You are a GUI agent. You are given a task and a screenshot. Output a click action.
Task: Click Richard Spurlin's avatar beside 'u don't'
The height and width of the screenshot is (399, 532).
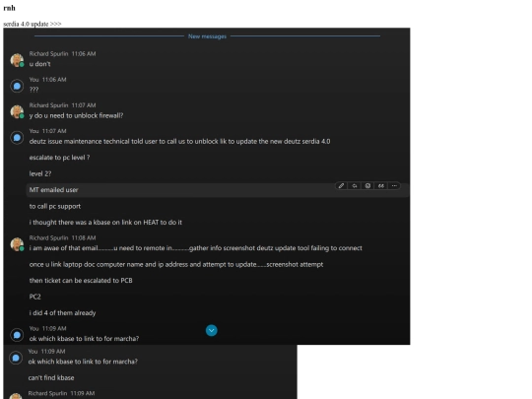[17, 60]
